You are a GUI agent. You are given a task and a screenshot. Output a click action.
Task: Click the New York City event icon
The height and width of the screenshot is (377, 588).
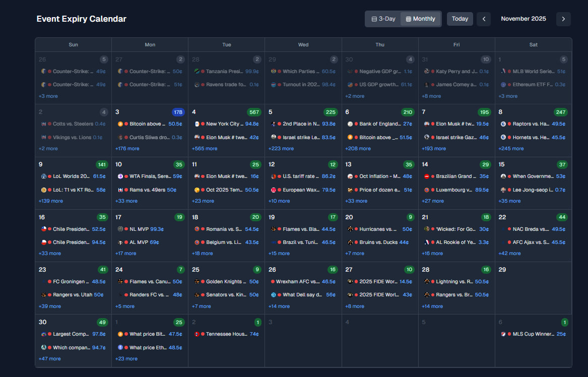pos(197,124)
